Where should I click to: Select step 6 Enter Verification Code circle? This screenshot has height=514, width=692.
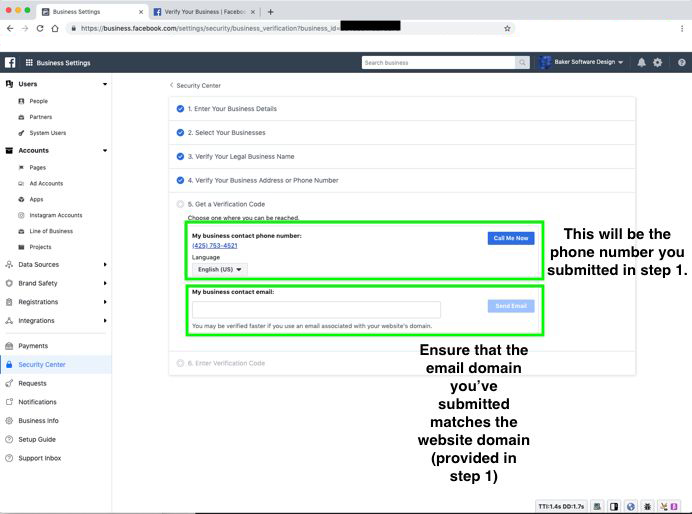[x=180, y=363]
